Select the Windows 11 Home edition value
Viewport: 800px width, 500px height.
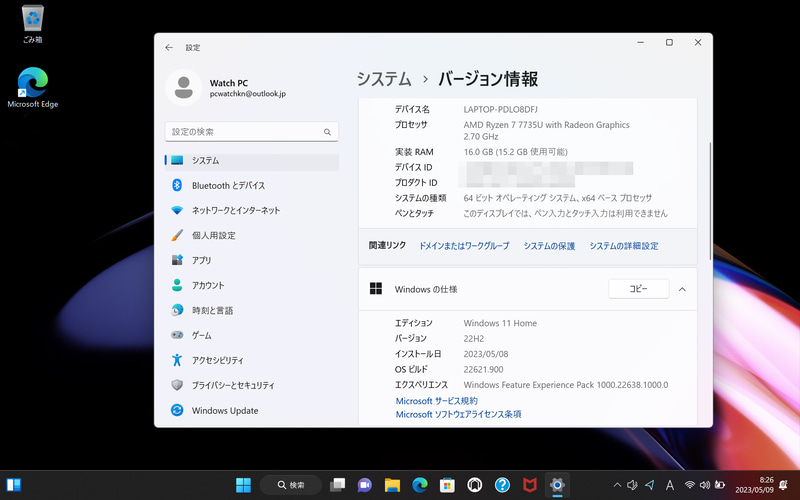pyautogui.click(x=500, y=323)
